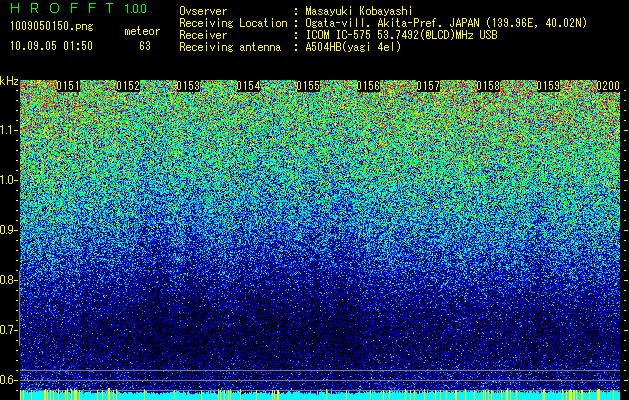Screen dimensions: 629x400
Task: Click observer name Masayuki Kobayashi
Action: (359, 11)
